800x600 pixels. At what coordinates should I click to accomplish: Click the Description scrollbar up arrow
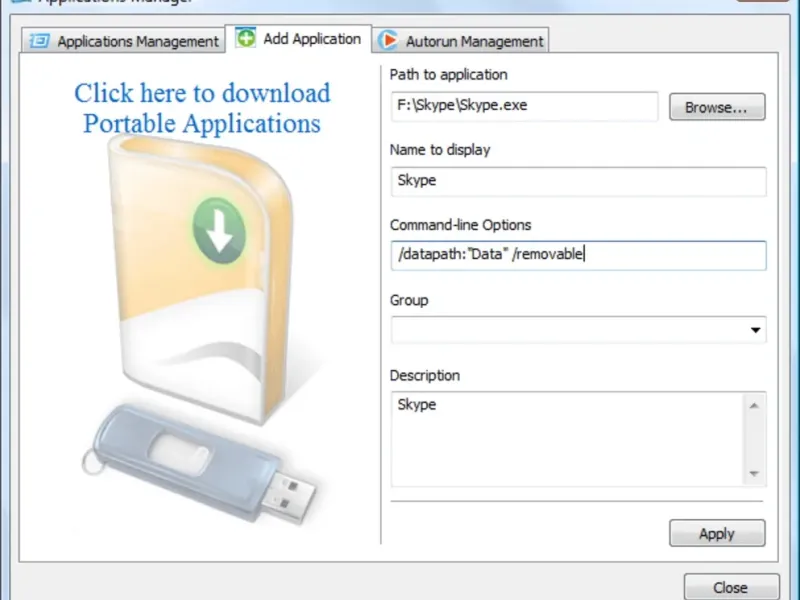(755, 406)
